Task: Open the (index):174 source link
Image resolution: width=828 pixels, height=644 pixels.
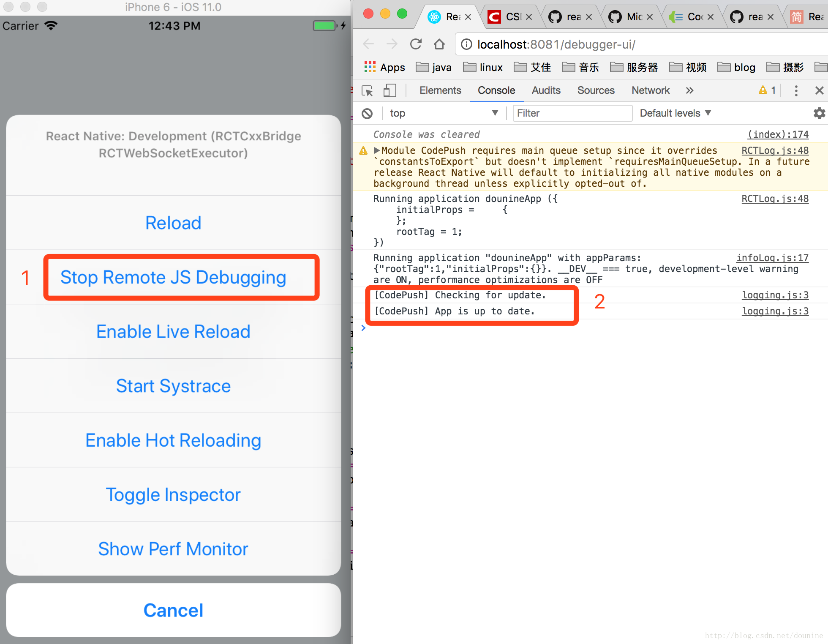Action: pyautogui.click(x=778, y=134)
